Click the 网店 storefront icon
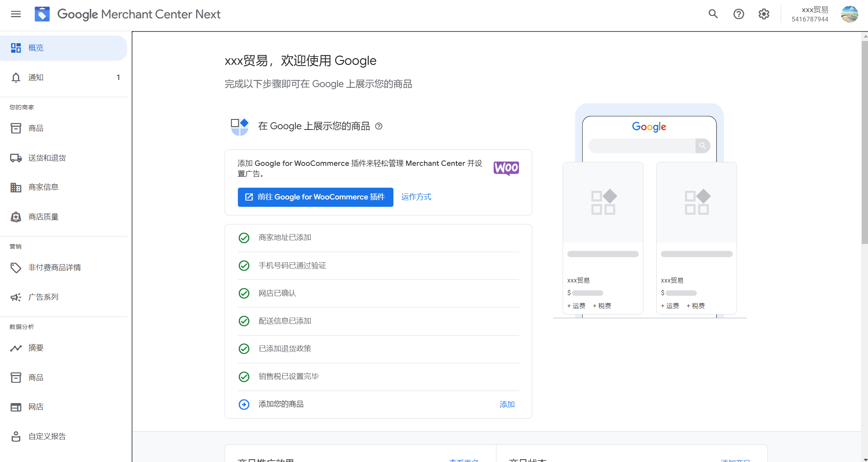This screenshot has width=868, height=462. click(16, 407)
